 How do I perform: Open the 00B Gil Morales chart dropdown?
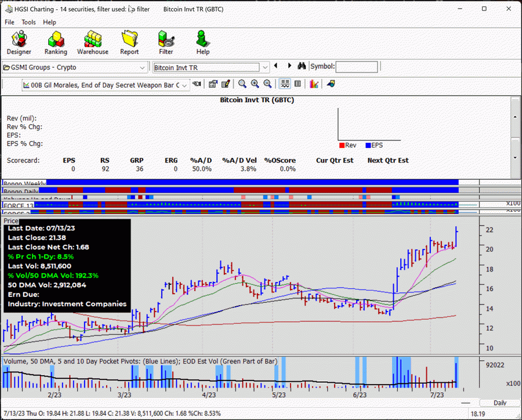185,85
